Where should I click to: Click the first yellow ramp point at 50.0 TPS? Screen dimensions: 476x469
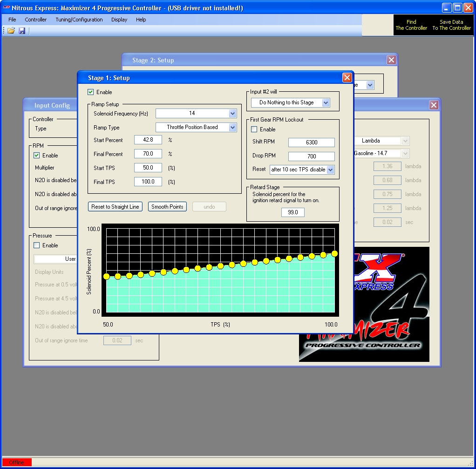[107, 276]
